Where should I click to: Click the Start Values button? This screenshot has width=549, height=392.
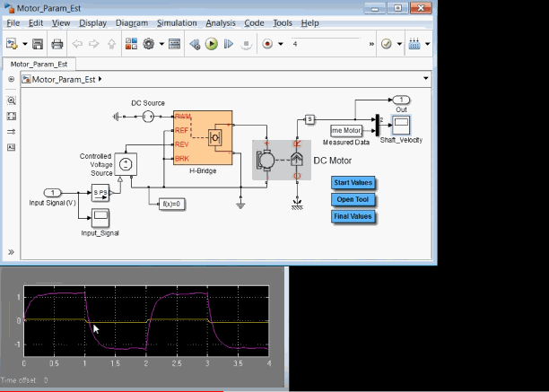click(353, 183)
